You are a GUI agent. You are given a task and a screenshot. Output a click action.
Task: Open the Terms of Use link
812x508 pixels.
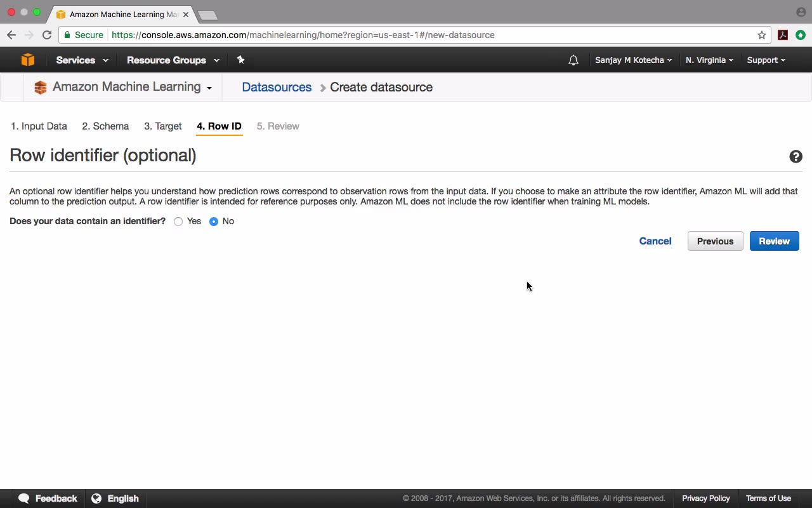coord(768,498)
